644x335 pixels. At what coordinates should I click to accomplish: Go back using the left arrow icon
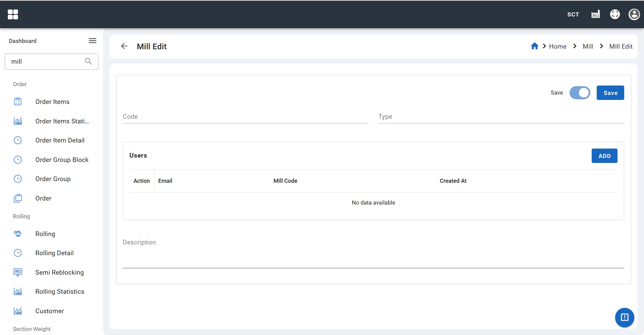point(124,46)
